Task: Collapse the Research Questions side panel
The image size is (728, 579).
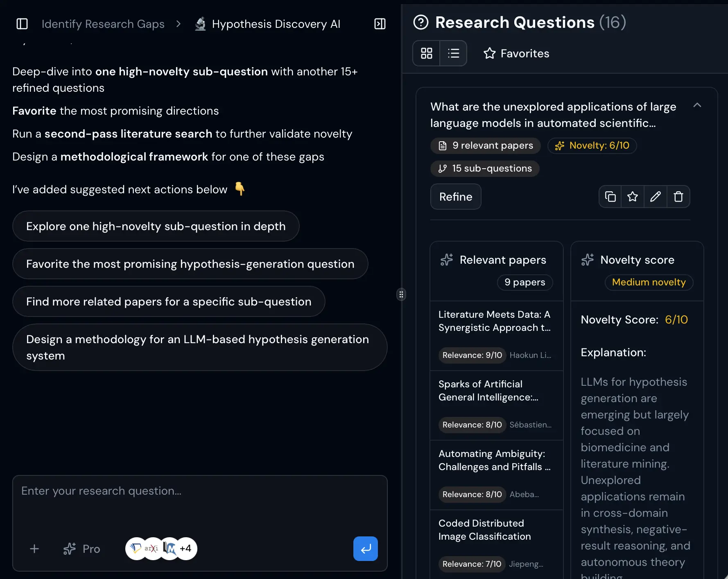Action: point(379,24)
